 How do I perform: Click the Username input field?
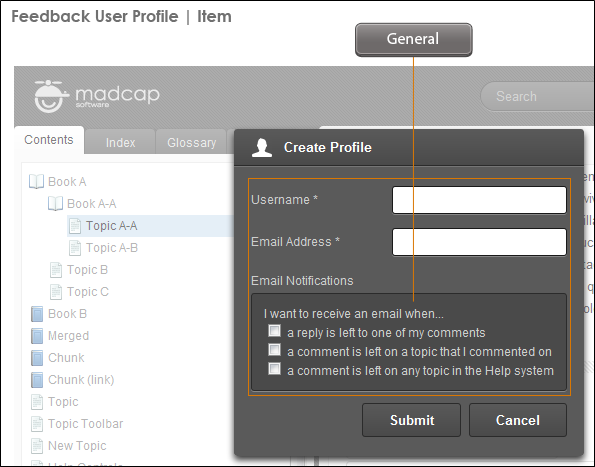tap(479, 200)
